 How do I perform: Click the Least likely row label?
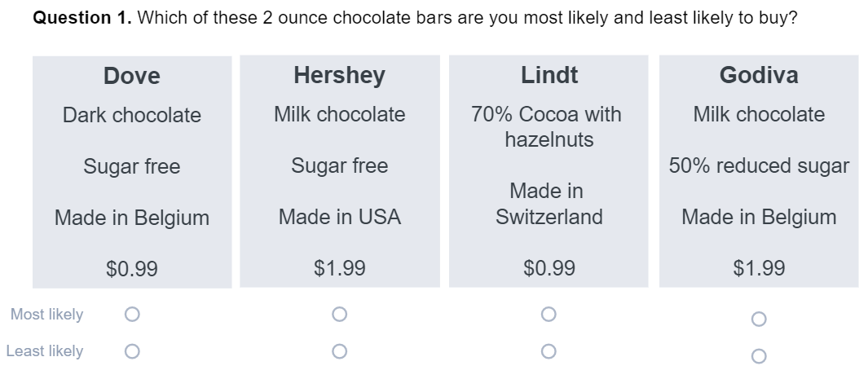[45, 351]
